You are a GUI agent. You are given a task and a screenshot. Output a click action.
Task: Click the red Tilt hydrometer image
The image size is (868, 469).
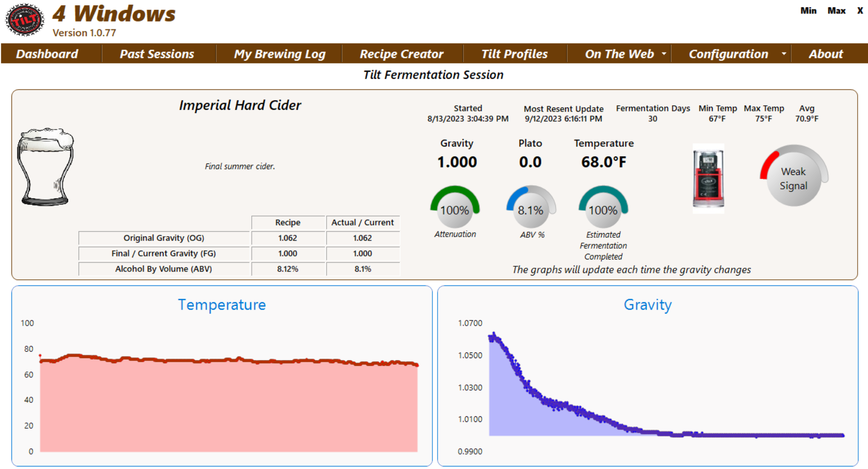[709, 178]
